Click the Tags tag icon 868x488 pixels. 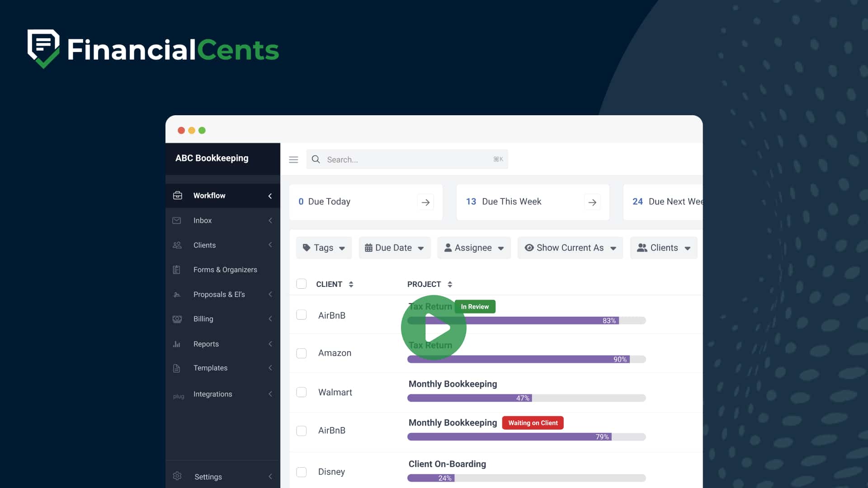coord(307,248)
